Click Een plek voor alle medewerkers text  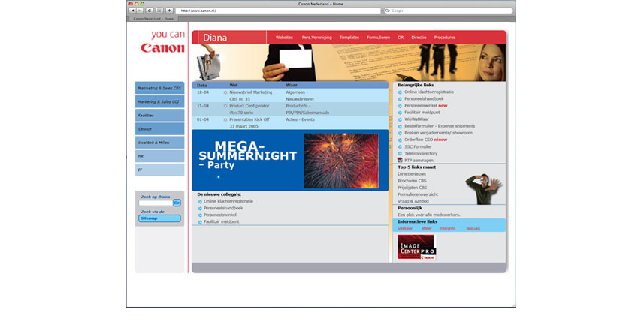[x=429, y=215]
